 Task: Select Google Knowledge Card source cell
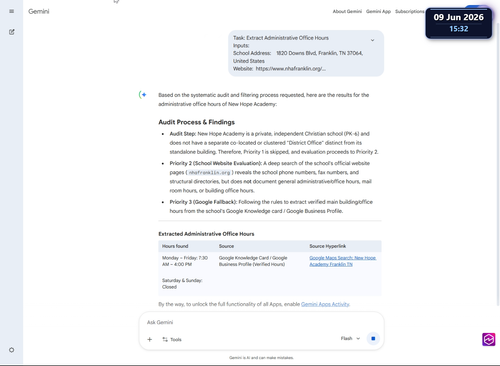[253, 261]
